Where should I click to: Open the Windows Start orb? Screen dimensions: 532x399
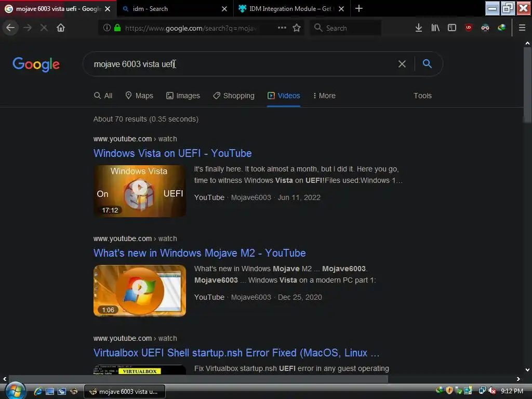coord(15,391)
